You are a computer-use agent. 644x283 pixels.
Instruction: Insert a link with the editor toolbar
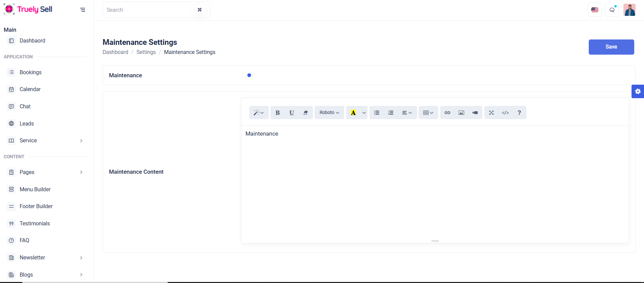447,113
